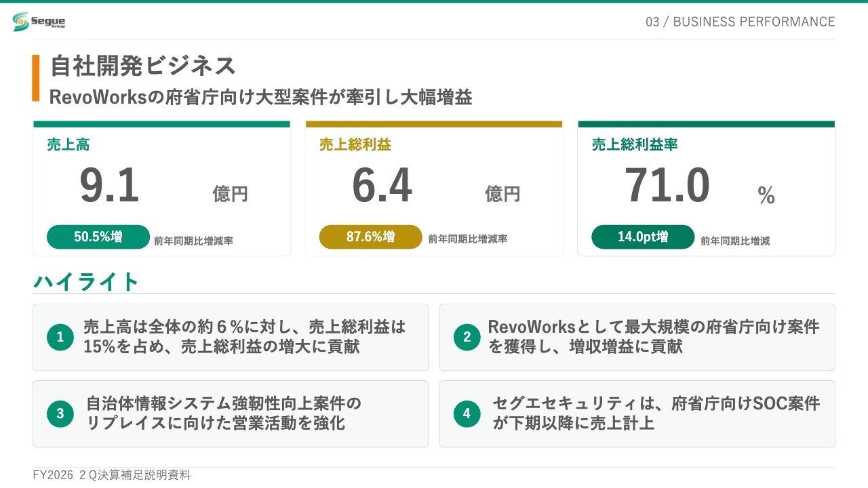Select the 50.5%増 badge

(x=98, y=237)
